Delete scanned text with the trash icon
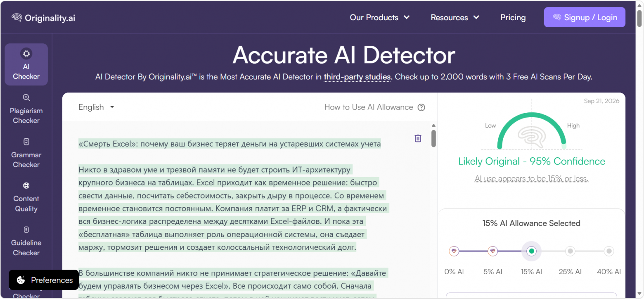Image resolution: width=644 pixels, height=299 pixels. pyautogui.click(x=418, y=138)
